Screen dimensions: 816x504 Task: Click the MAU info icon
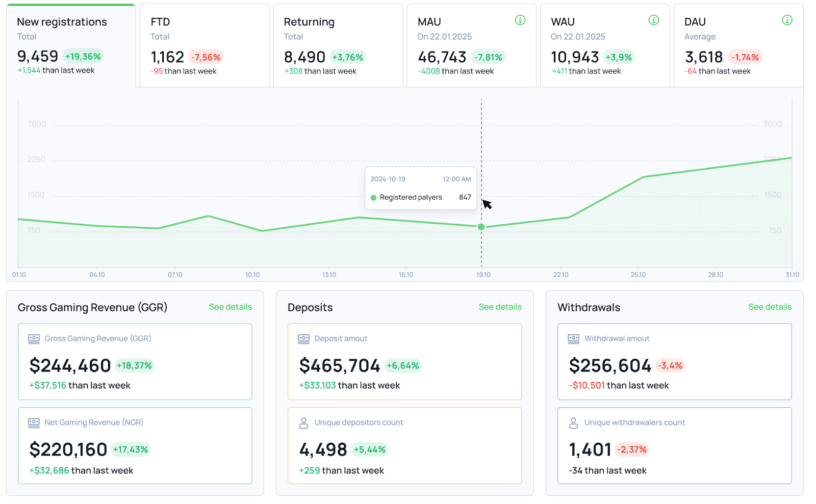[520, 20]
